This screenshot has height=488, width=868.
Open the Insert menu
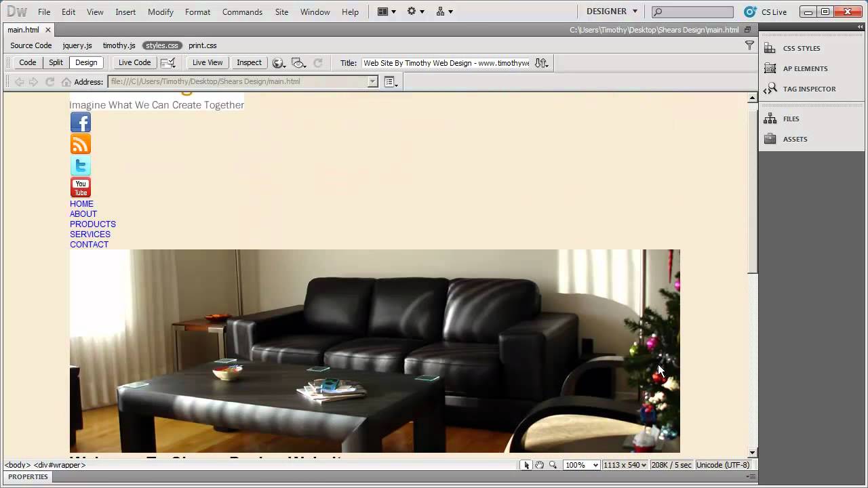click(x=125, y=12)
